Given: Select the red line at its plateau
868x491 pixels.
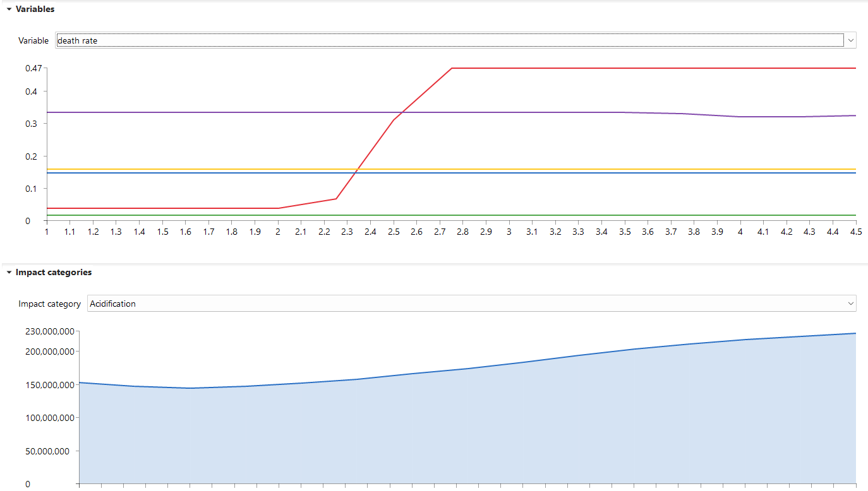Looking at the screenshot, I should [x=632, y=68].
